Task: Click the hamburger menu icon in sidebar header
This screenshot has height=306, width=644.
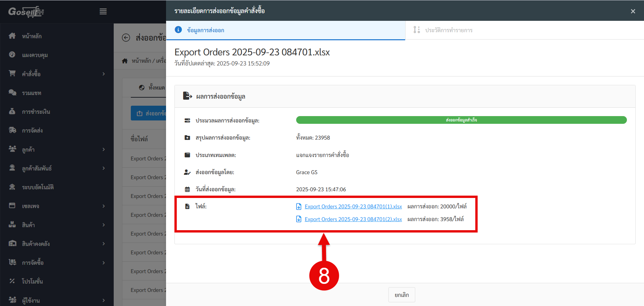Action: click(x=103, y=12)
